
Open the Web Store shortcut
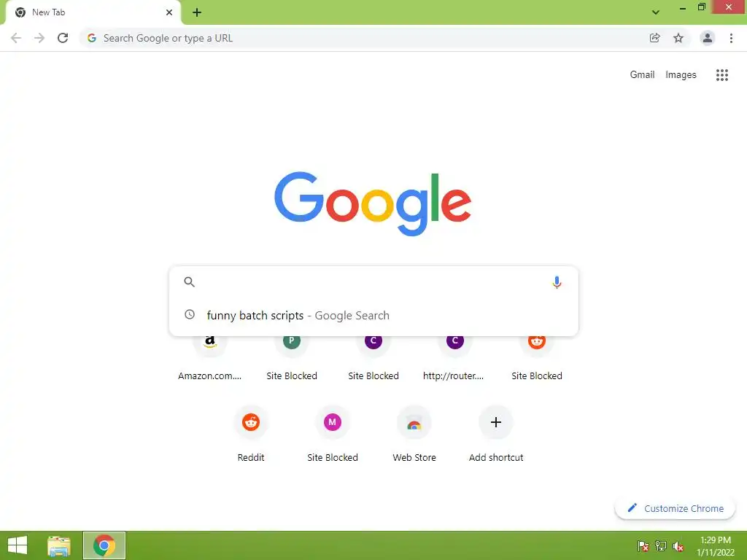coord(414,434)
